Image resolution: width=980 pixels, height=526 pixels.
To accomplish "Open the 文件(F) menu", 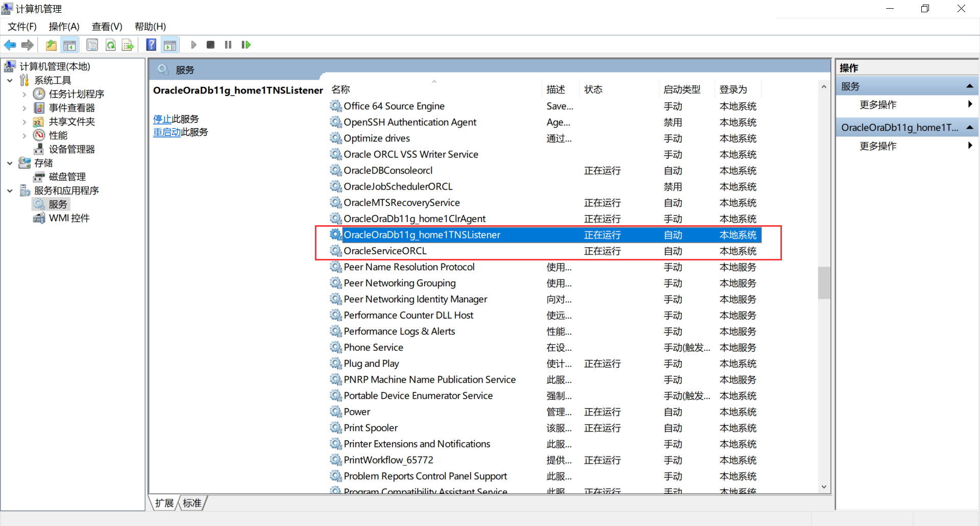I will [x=22, y=27].
